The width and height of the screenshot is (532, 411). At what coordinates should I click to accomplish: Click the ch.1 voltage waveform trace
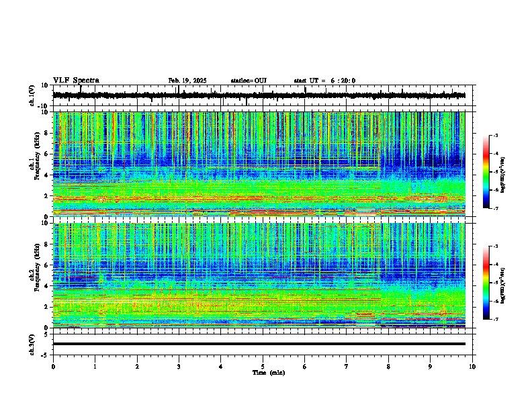point(259,95)
